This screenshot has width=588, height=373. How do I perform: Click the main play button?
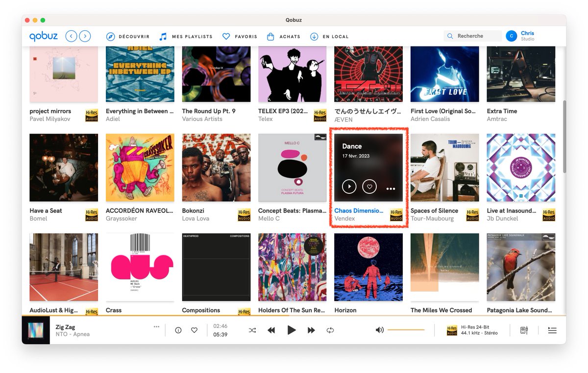coord(292,330)
